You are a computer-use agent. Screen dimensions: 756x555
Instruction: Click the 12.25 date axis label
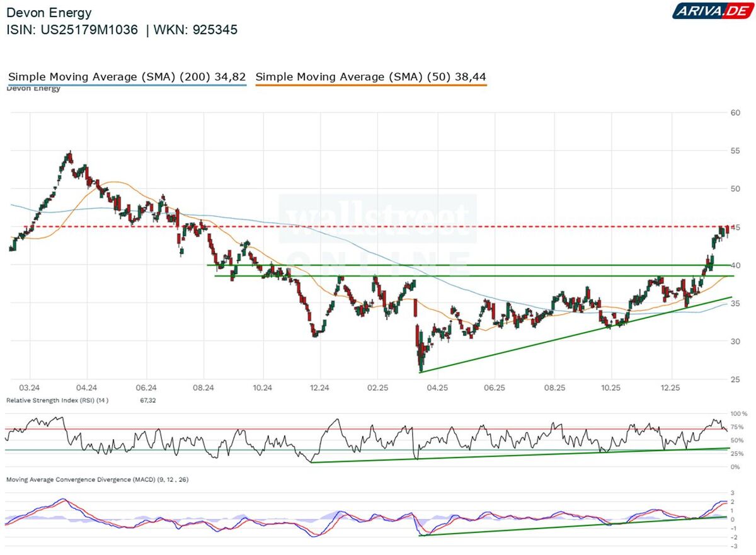670,387
